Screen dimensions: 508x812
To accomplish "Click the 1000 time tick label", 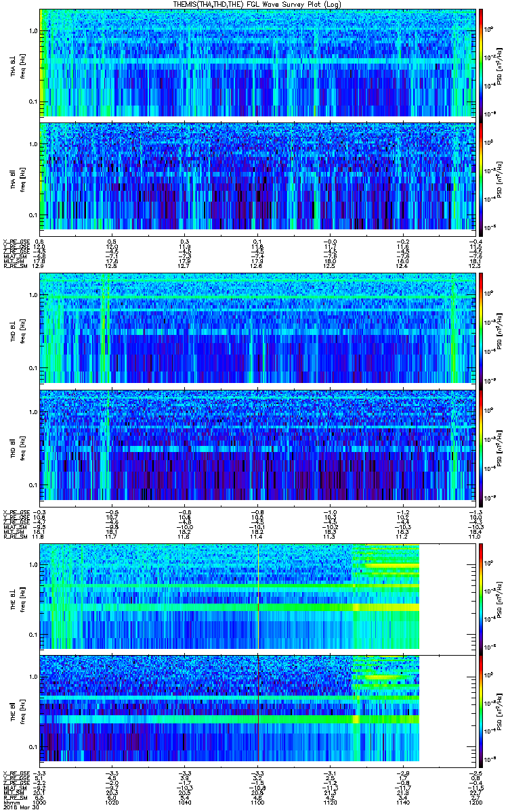I will tap(40, 802).
